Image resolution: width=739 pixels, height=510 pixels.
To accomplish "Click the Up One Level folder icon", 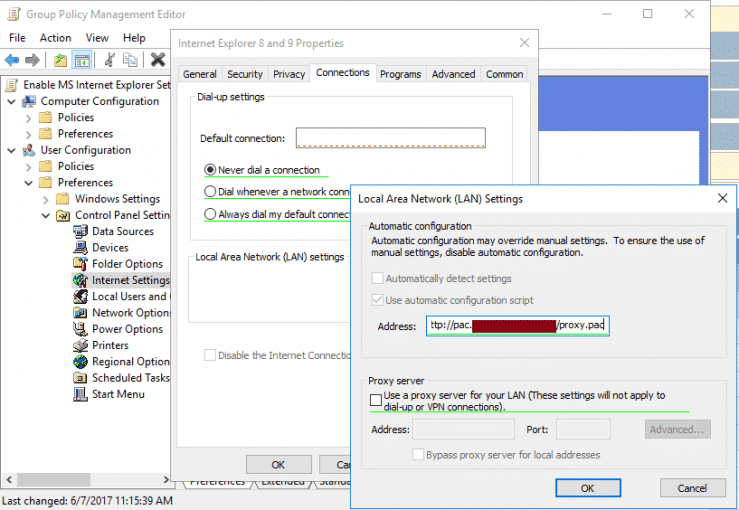I will pyautogui.click(x=61, y=60).
